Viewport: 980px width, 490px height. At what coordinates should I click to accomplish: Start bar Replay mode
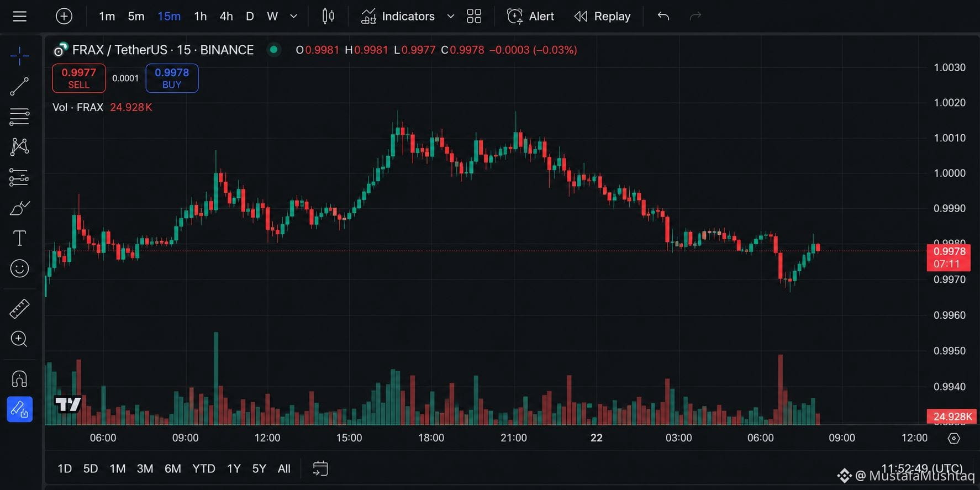pyautogui.click(x=602, y=16)
